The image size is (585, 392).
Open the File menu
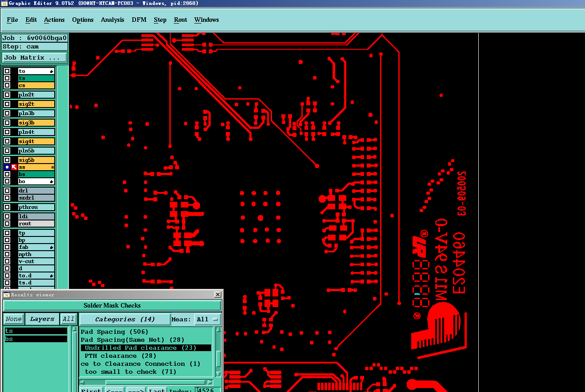(x=12, y=20)
